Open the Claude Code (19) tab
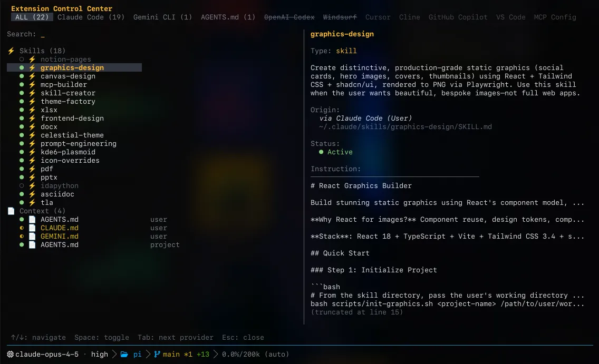 pos(91,17)
